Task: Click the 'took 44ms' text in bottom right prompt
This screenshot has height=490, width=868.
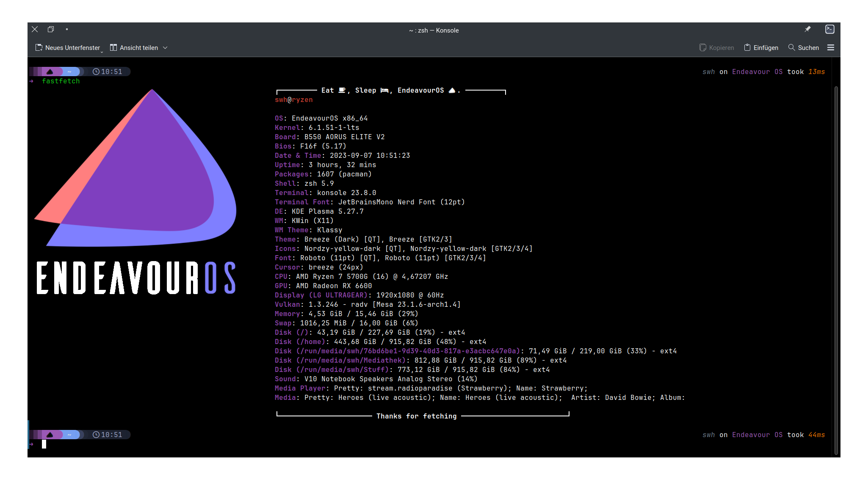Action: (806, 435)
